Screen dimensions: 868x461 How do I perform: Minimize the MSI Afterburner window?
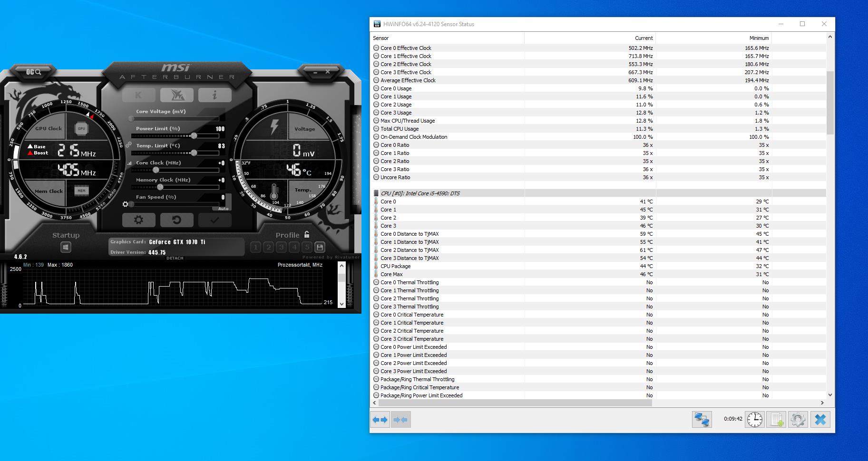tap(315, 72)
